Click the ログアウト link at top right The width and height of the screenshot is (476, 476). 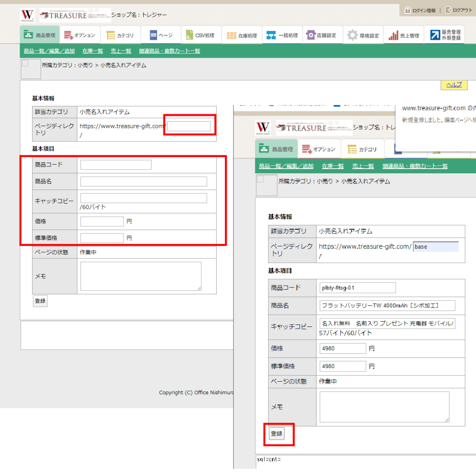click(459, 10)
